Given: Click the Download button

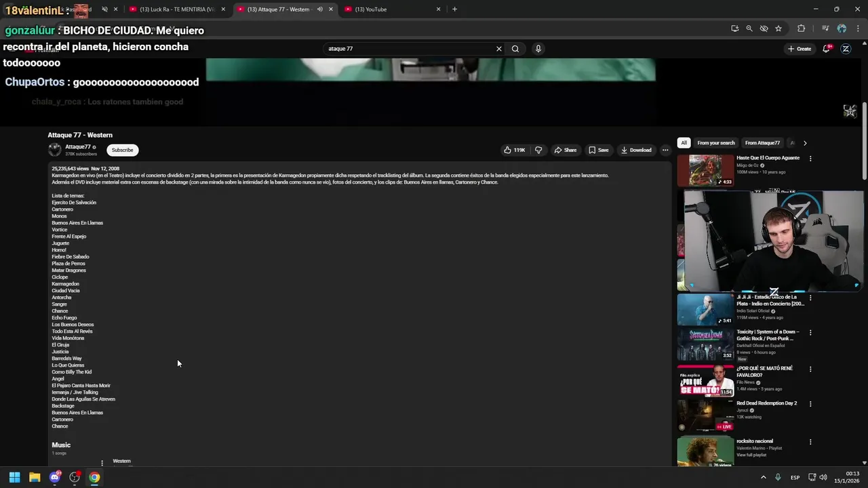Looking at the screenshot, I should pos(636,150).
